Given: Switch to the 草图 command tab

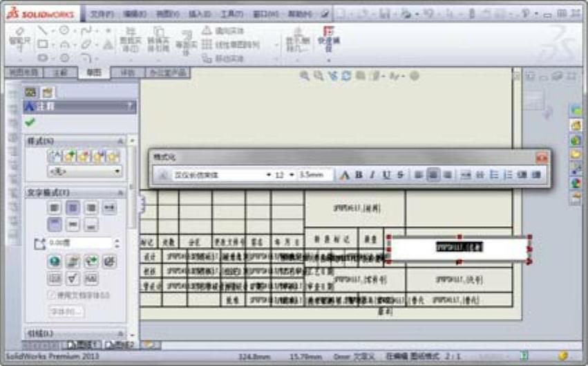Looking at the screenshot, I should [94, 72].
